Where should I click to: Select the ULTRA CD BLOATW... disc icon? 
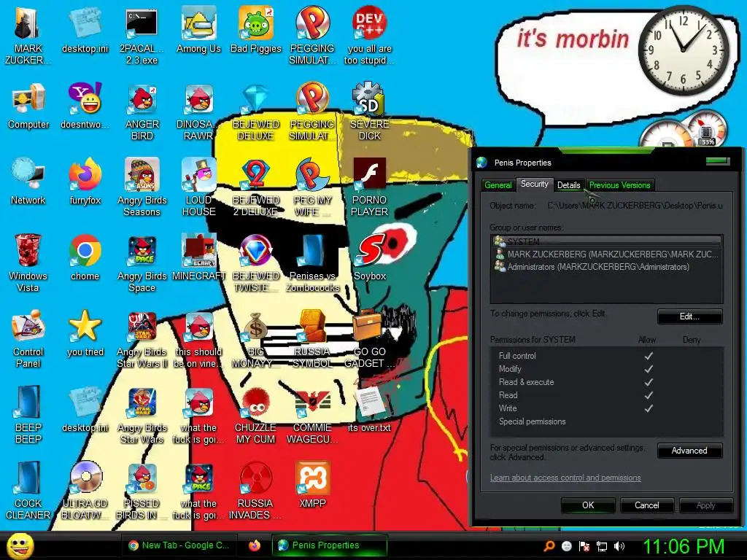85,491
